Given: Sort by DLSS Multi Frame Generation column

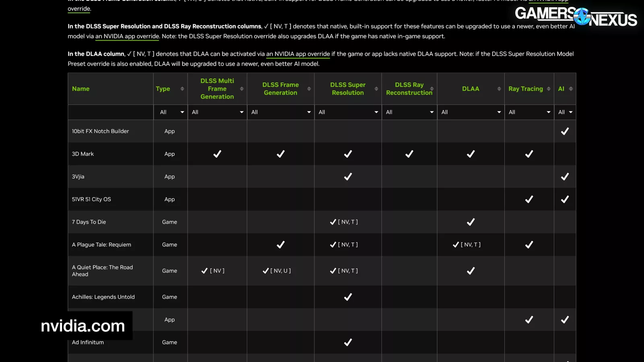Looking at the screenshot, I should (242, 89).
